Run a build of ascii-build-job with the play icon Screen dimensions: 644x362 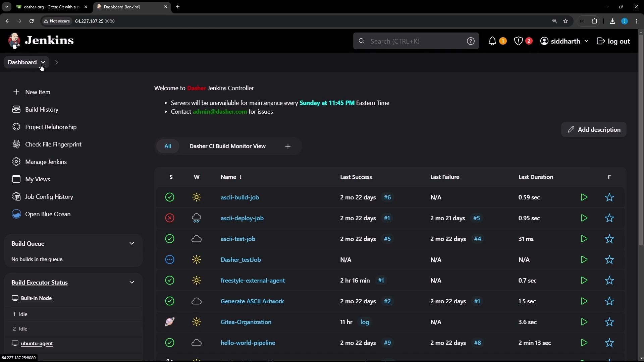584,197
